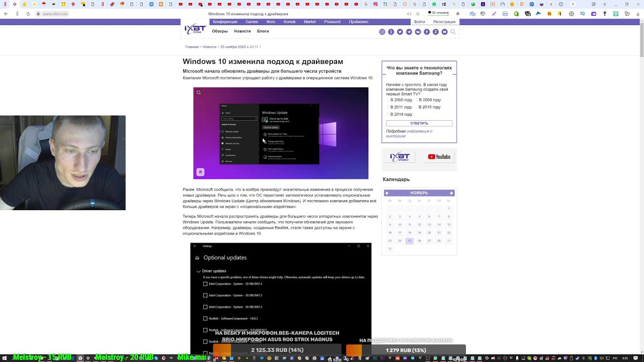Zoom the article image with magnifier icon

(199, 93)
